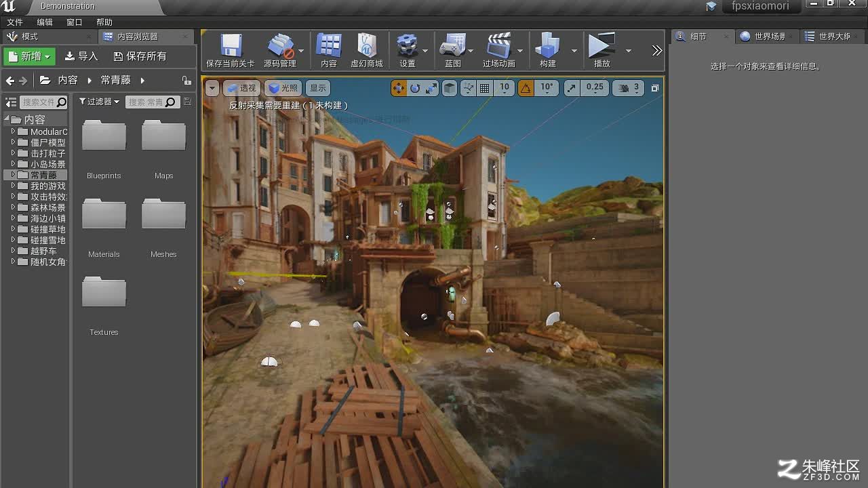Open the Blueprints folder thumbnail

pyautogui.click(x=104, y=135)
